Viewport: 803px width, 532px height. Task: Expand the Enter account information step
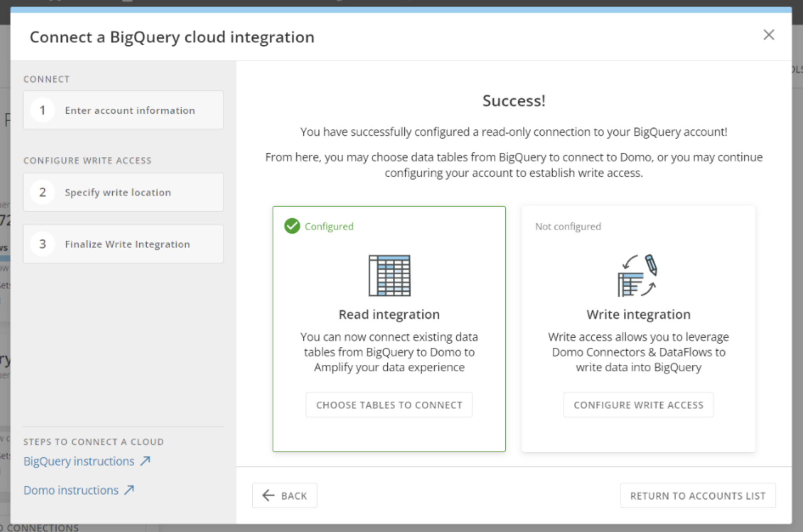(123, 110)
